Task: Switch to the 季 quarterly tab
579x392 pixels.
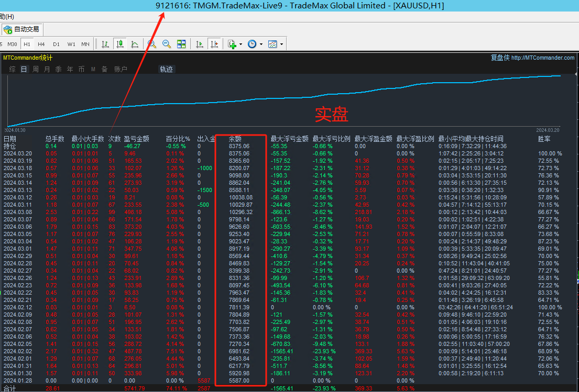Action: coord(58,69)
